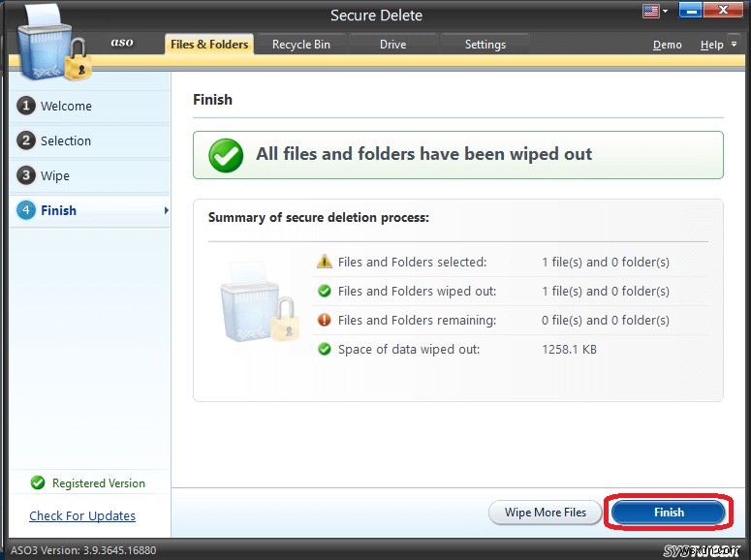Switch to the Recycle Bin tab
Image resolution: width=751 pixels, height=560 pixels.
300,45
